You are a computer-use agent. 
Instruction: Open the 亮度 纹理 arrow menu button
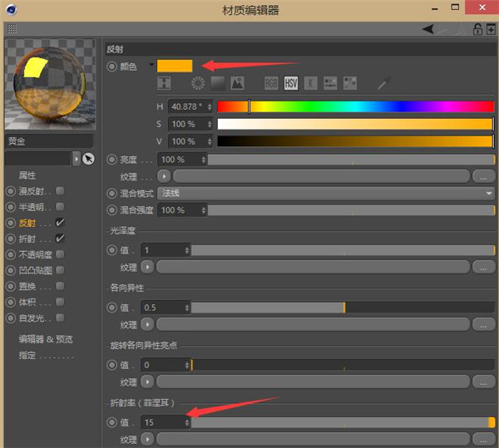pyautogui.click(x=164, y=176)
